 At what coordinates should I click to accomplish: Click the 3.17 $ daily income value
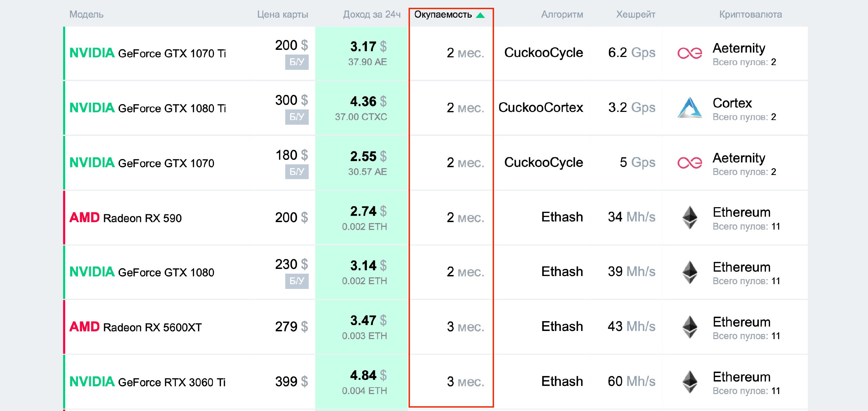[368, 46]
